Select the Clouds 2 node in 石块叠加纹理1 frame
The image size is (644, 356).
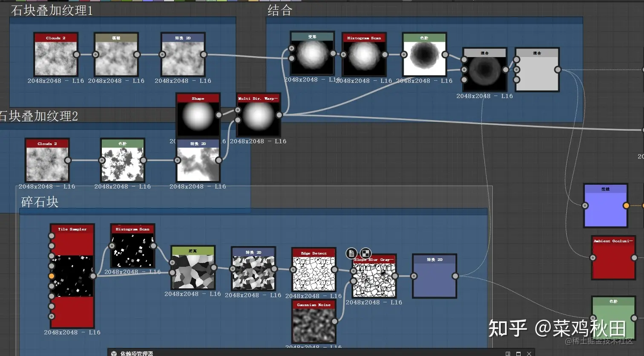point(56,55)
